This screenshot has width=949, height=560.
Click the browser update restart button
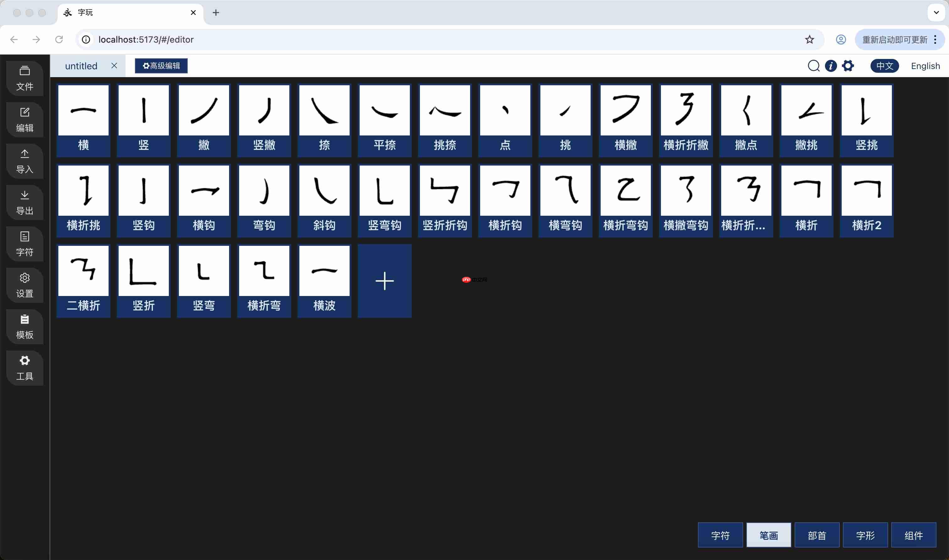(x=895, y=39)
